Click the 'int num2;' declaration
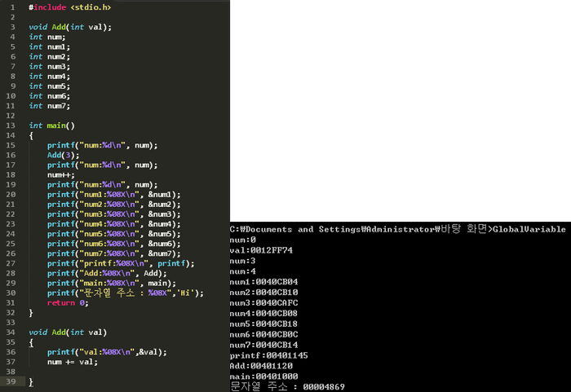This screenshot has height=392, width=571. (50, 56)
